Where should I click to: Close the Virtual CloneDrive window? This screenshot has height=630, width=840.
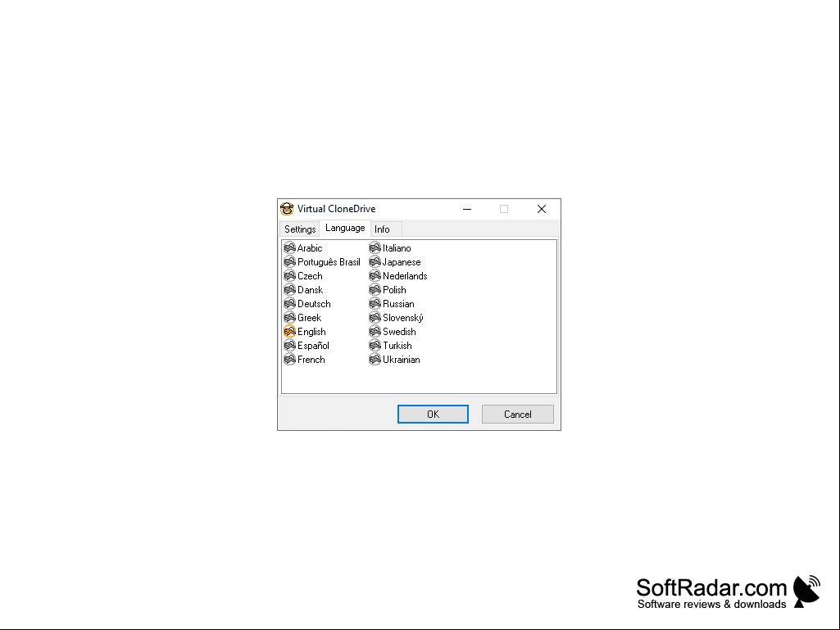542,209
